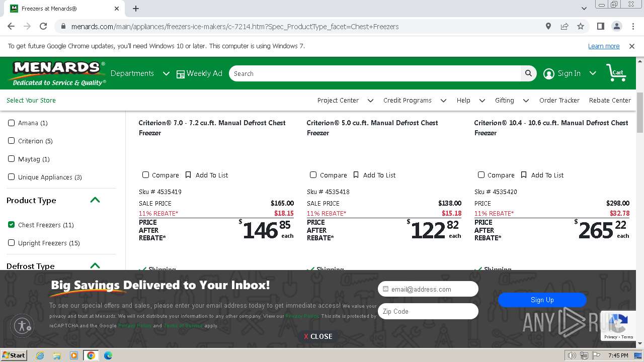Open the Learn more link
The width and height of the screenshot is (644, 362).
coord(604,46)
